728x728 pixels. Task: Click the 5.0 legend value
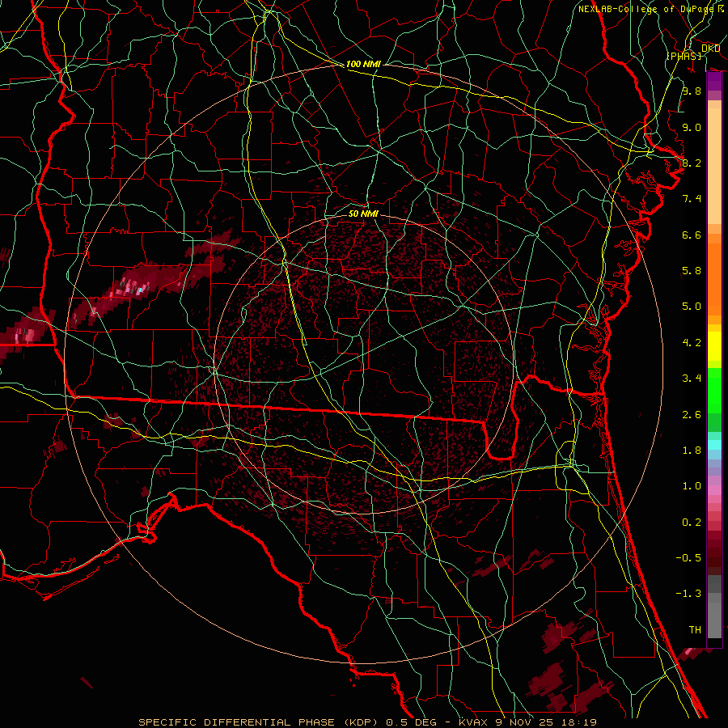(x=692, y=307)
